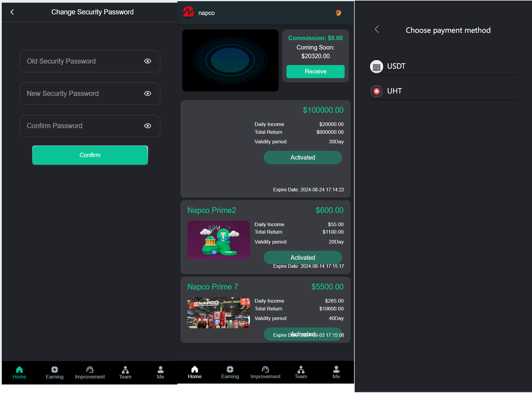Viewport: 532px width, 393px height.
Task: Click the $600.00 price of Napco Prime2
Action: pos(330,210)
